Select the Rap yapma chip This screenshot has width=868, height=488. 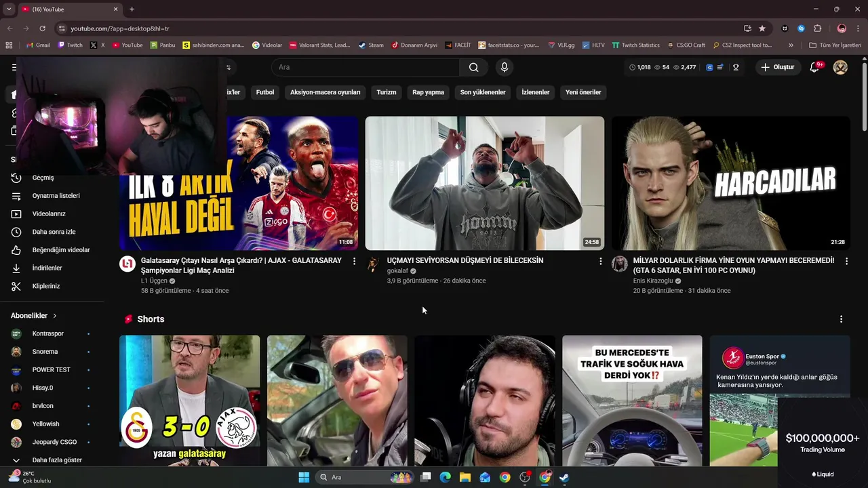tap(429, 92)
